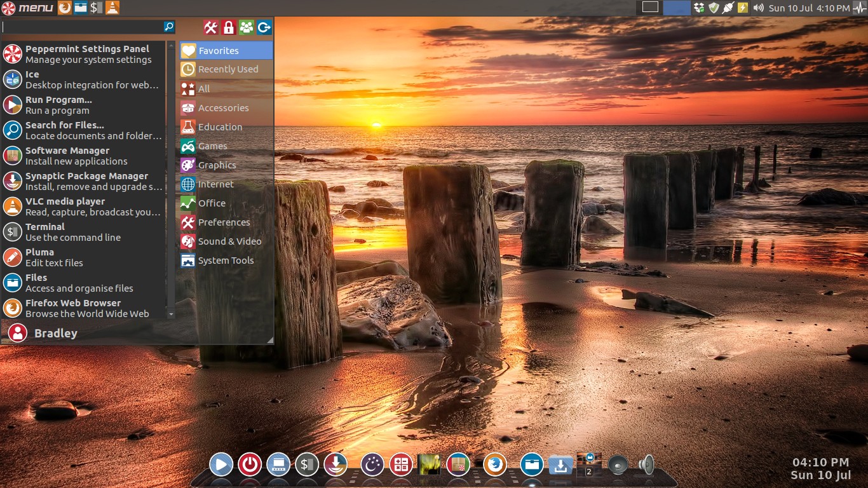This screenshot has height=488, width=868.
Task: Open settings via the red tools icon
Action: click(x=211, y=27)
